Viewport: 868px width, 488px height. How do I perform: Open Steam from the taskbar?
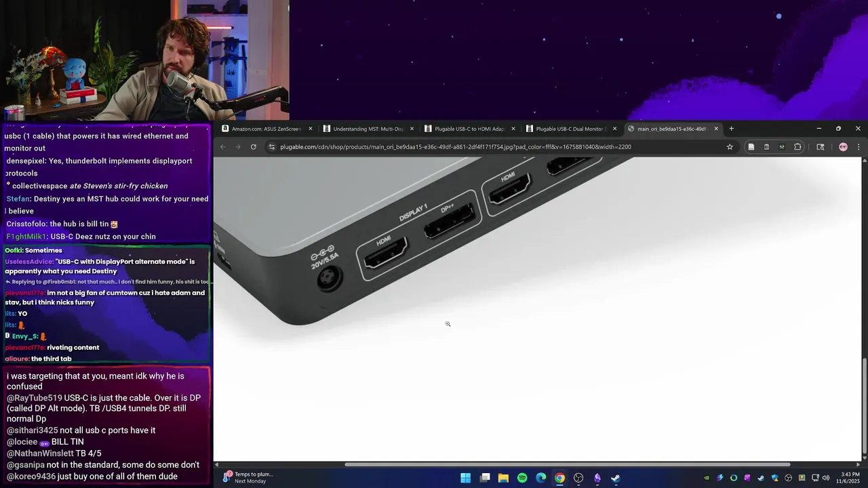pos(615,478)
